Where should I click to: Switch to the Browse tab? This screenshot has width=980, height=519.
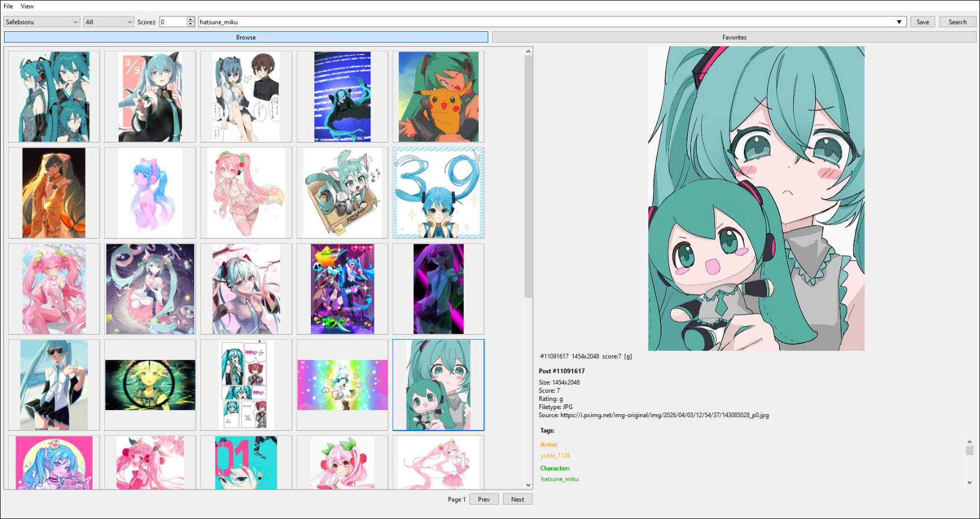(246, 38)
